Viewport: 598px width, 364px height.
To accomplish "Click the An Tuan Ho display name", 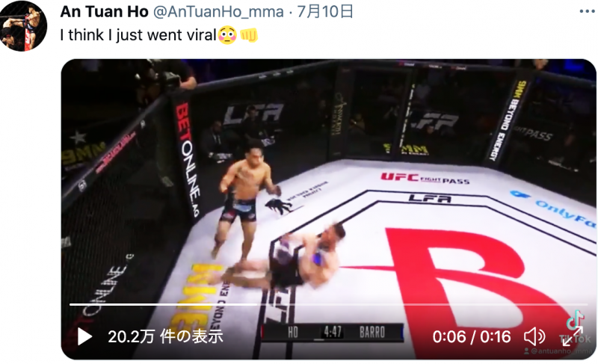I will 104,12.
